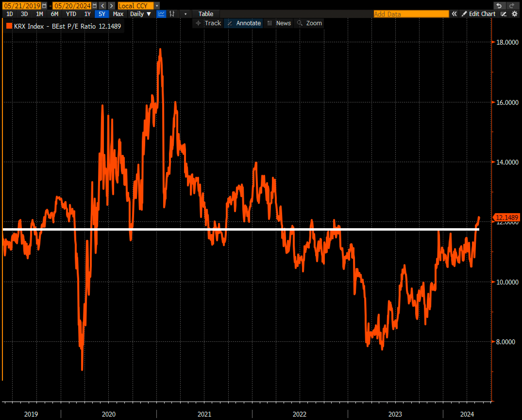Click the 2023 x-axis year label
This screenshot has height=420, width=522.
click(395, 414)
